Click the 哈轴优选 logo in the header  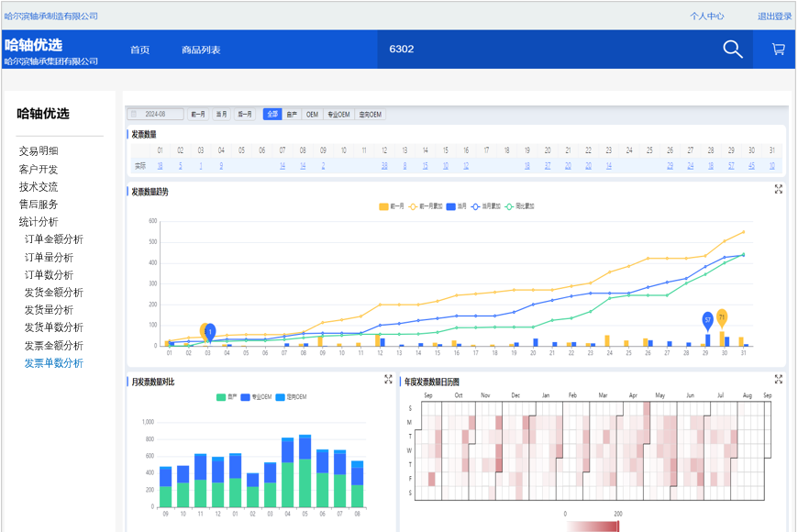click(x=34, y=45)
